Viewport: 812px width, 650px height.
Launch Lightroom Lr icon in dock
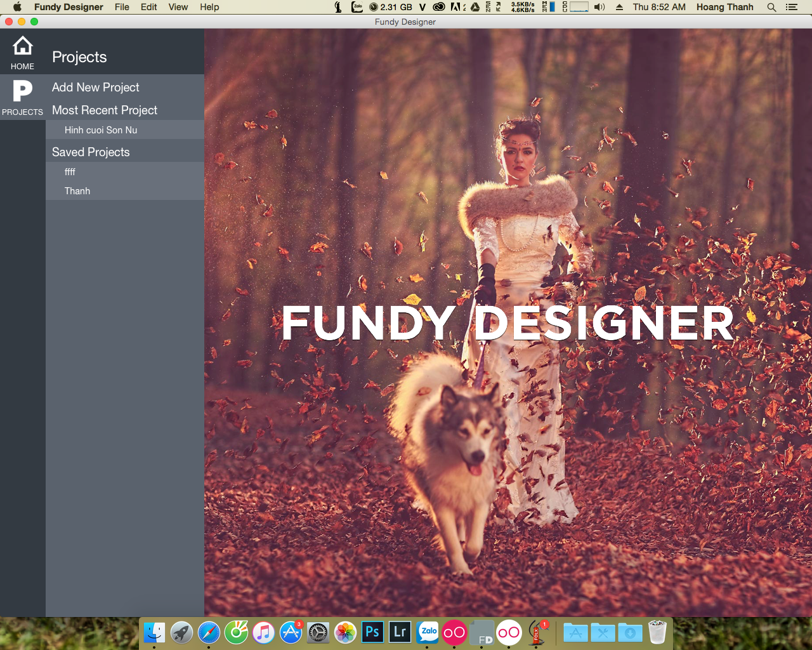[400, 632]
